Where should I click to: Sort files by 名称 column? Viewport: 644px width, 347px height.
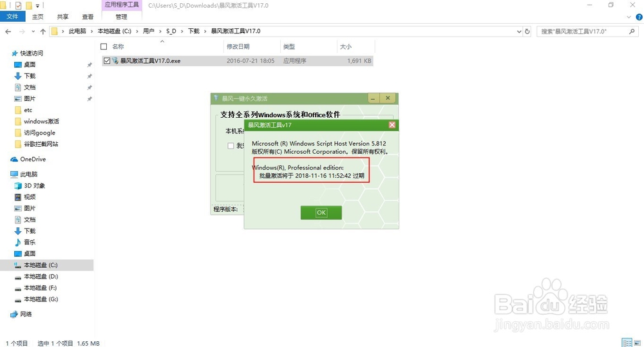coord(118,47)
